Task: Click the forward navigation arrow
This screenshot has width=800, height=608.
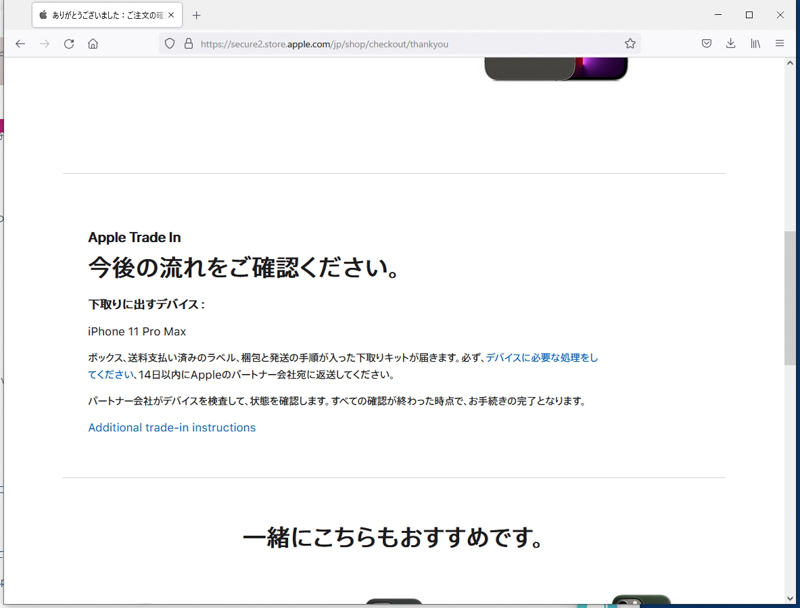Action: (44, 43)
